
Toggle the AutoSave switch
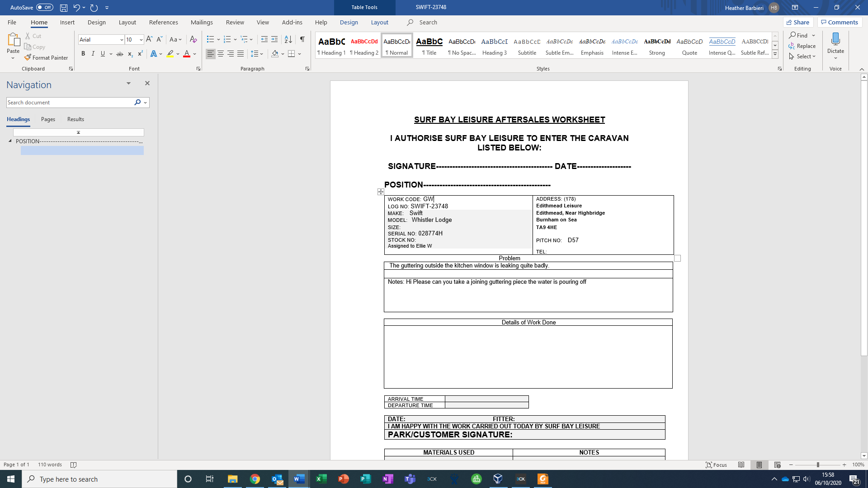pos(44,7)
